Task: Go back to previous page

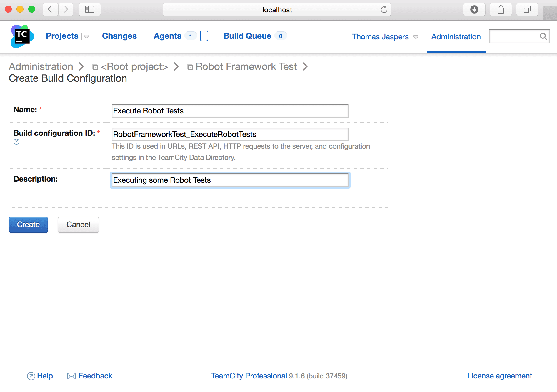Action: click(50, 10)
